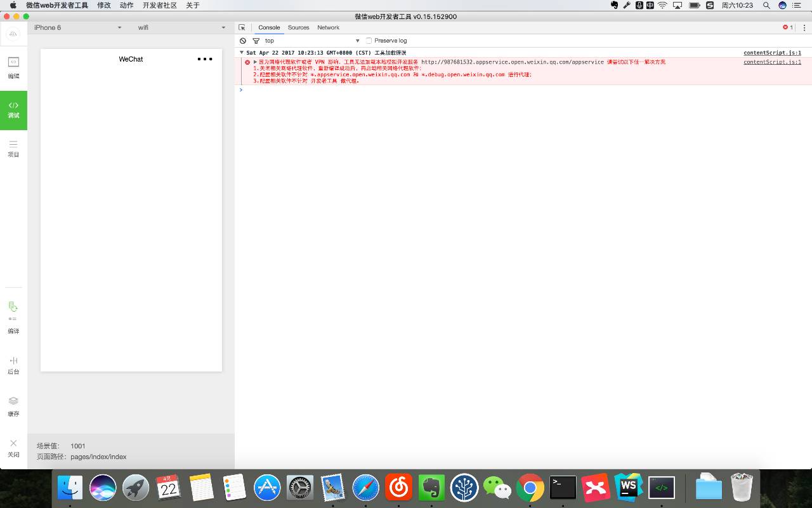The image size is (812, 508).
Task: Open the 动作 menu
Action: pos(127,5)
